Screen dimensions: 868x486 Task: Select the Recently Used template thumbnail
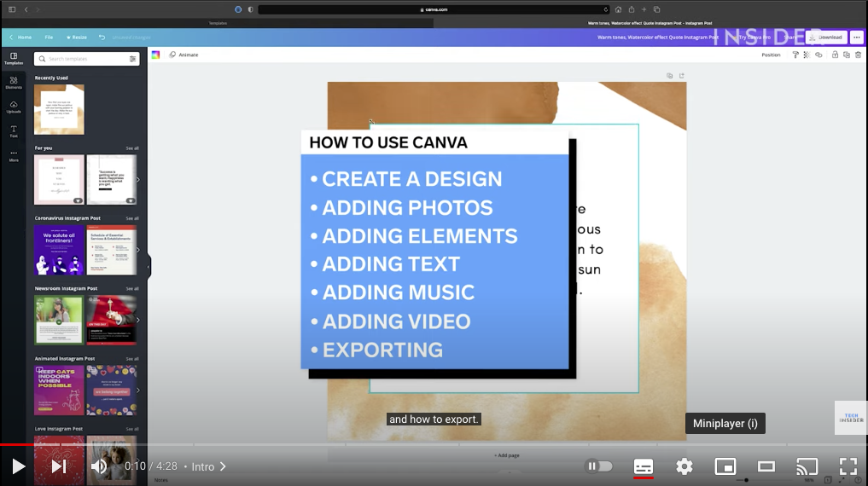(59, 109)
